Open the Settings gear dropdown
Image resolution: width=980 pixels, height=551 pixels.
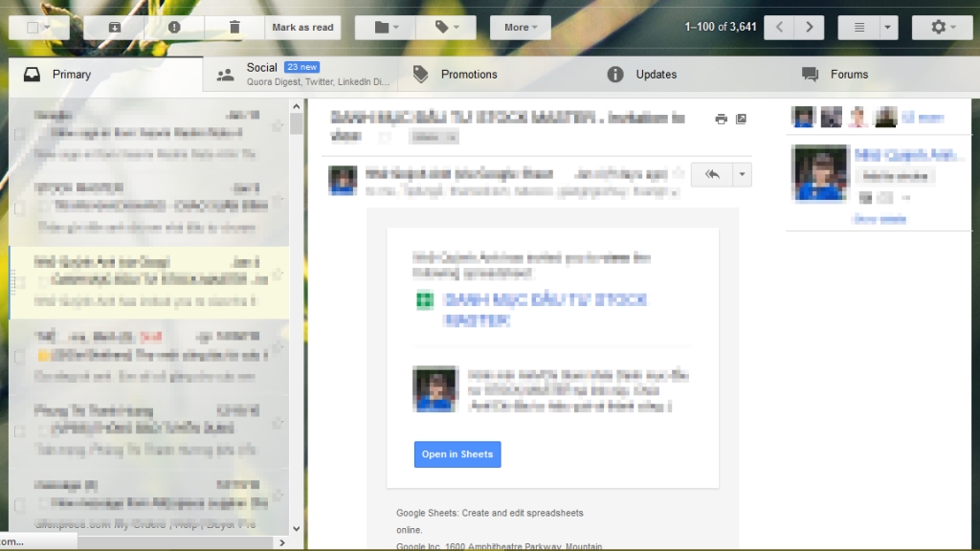943,28
